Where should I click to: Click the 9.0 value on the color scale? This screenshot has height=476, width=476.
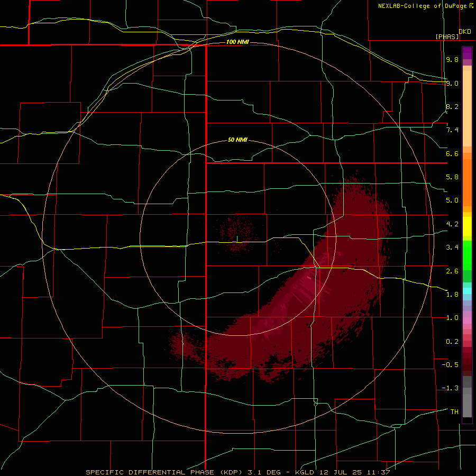(x=452, y=83)
